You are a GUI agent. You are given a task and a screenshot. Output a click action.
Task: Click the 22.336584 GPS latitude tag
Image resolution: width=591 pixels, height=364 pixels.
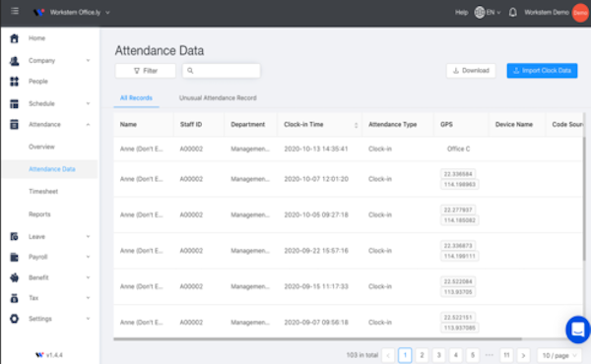pyautogui.click(x=458, y=174)
